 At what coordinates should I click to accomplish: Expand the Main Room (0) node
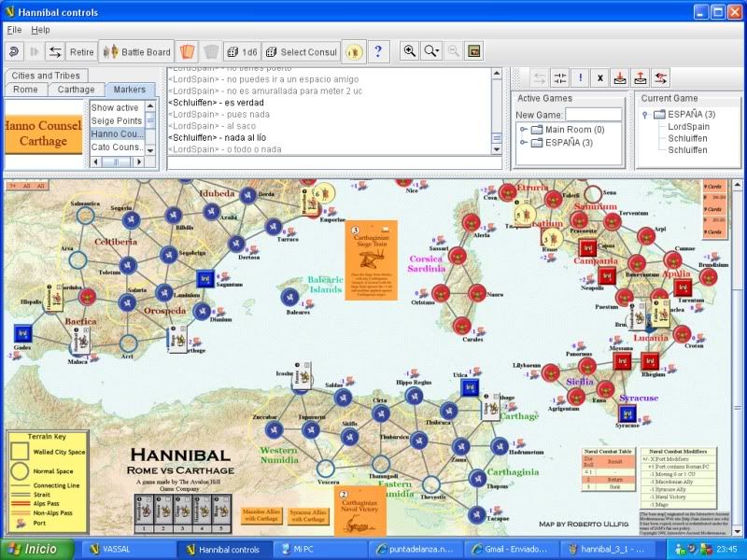coord(523,130)
